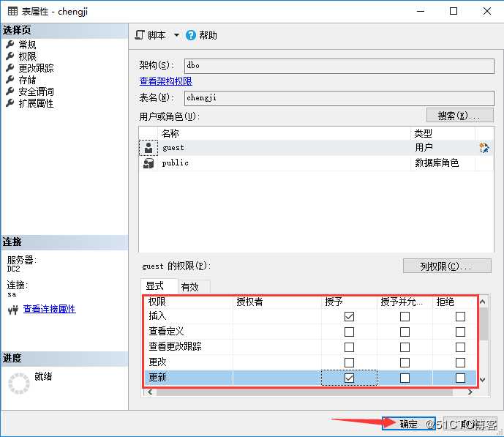
Task: Select the 常规 page
Action: click(x=27, y=45)
